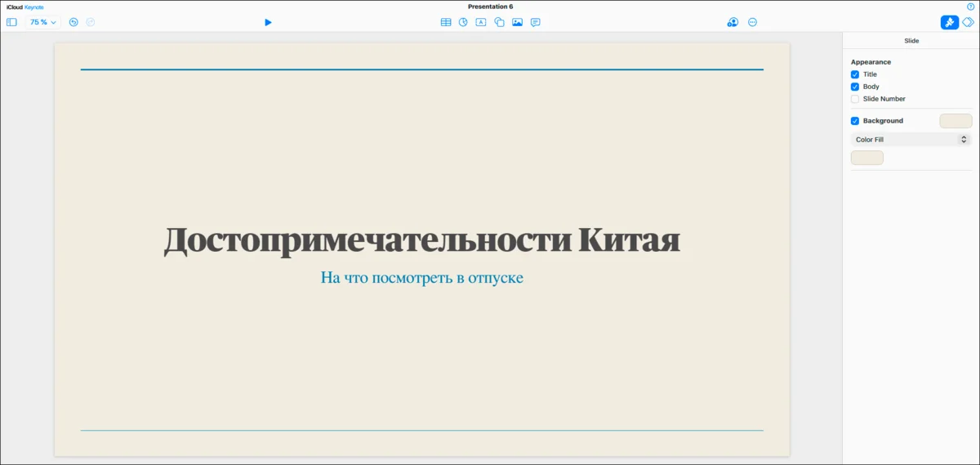Play the slideshow

[x=268, y=22]
